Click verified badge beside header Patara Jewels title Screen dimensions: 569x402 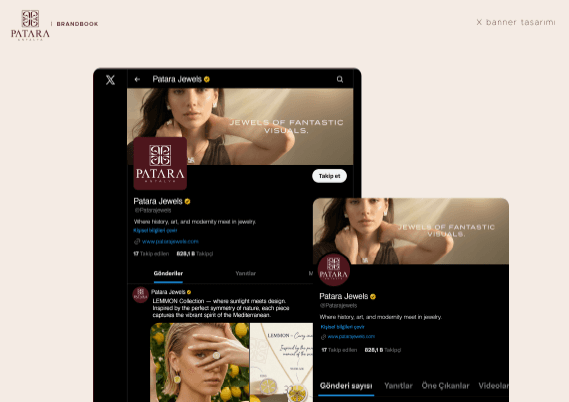[x=207, y=79]
